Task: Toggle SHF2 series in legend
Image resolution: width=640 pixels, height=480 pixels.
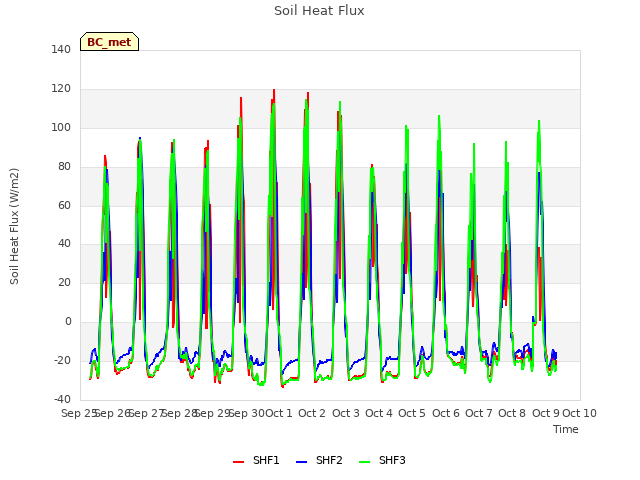Action: point(319,460)
